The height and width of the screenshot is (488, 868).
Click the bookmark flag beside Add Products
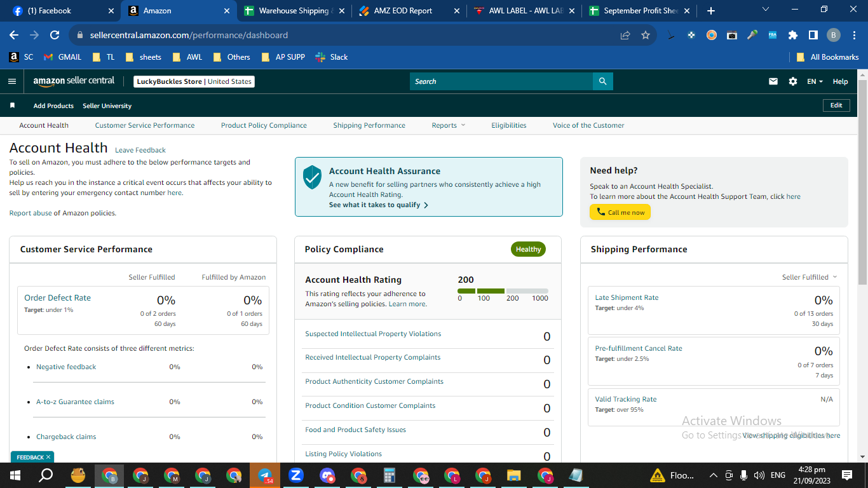pyautogui.click(x=12, y=105)
